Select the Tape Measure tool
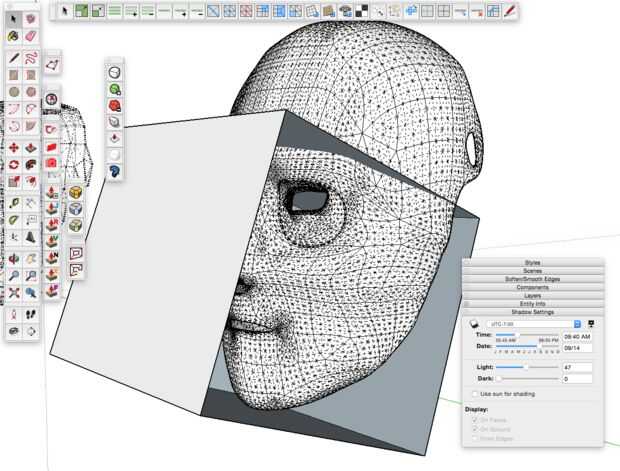Screen dimensions: 620x471 [14, 203]
